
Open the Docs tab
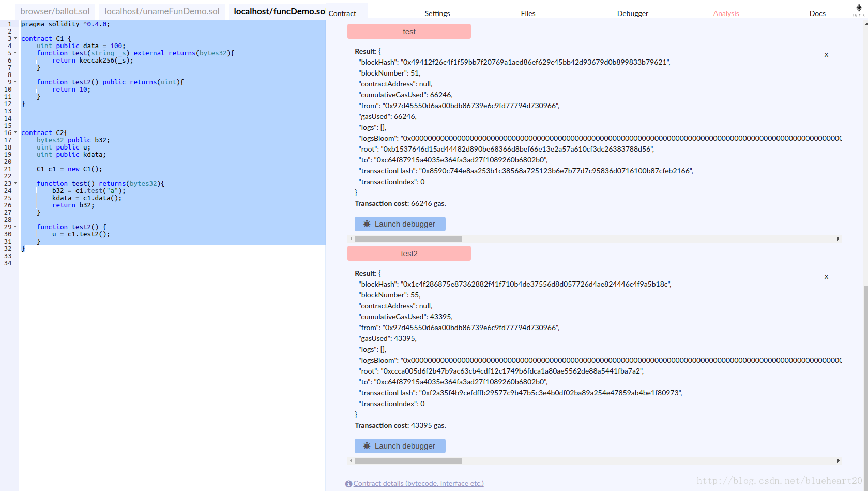click(x=817, y=13)
